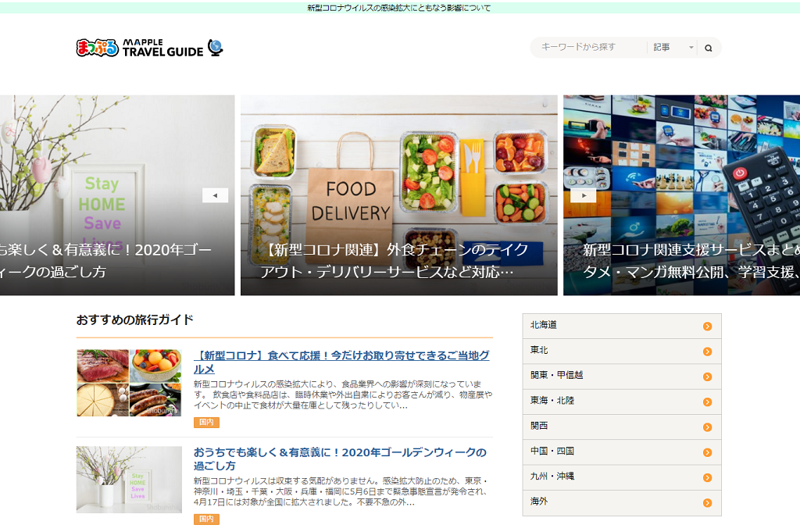Click the food collage article thumbnail
The width and height of the screenshot is (800, 532).
(129, 383)
